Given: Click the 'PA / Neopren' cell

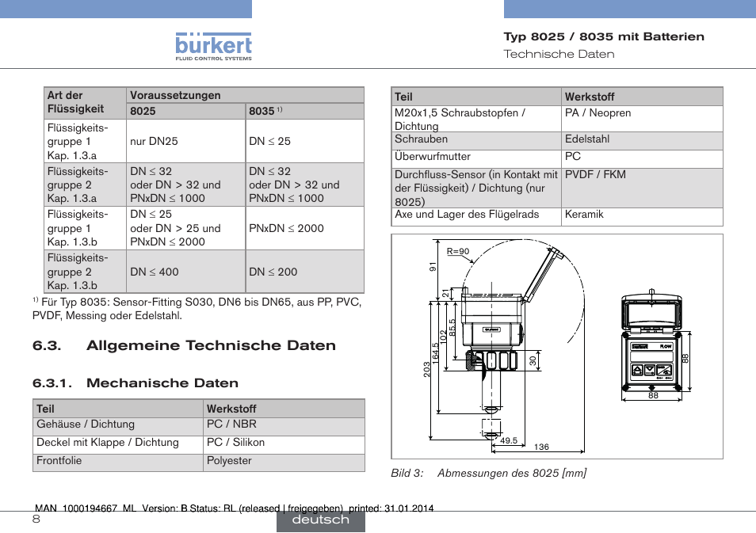Looking at the screenshot, I should (642, 119).
